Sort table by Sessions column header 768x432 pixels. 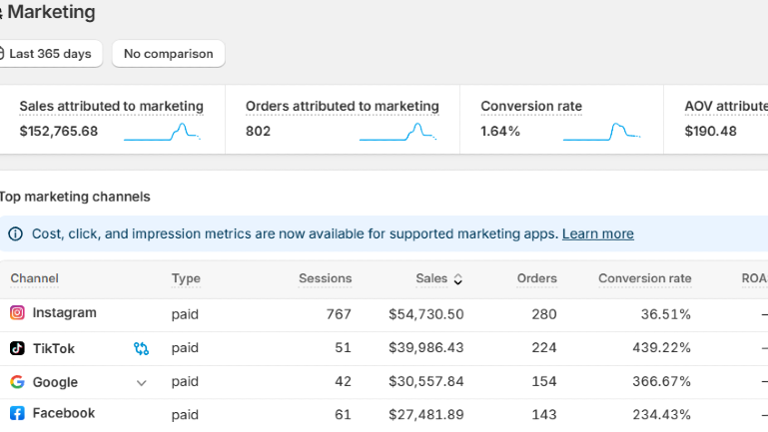[325, 279]
